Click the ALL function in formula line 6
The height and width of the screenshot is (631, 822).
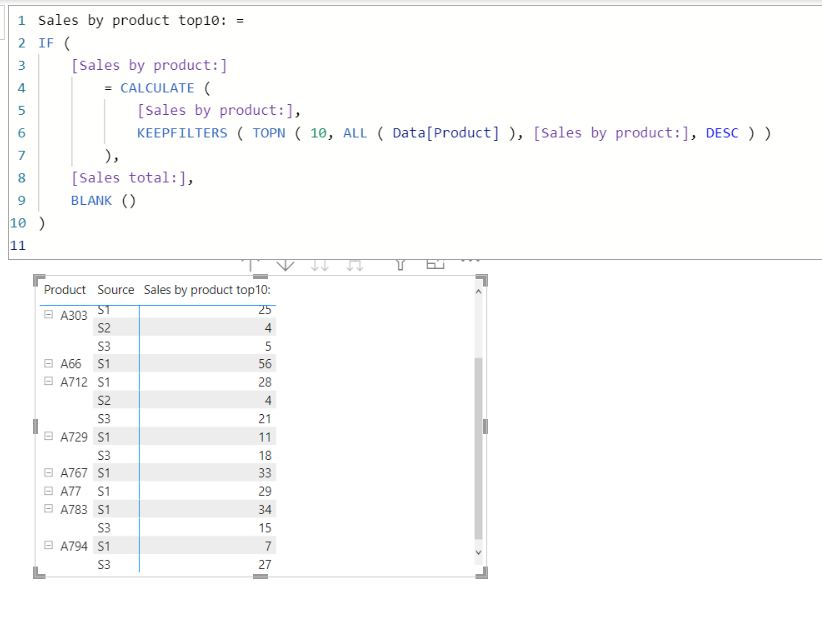pos(355,133)
